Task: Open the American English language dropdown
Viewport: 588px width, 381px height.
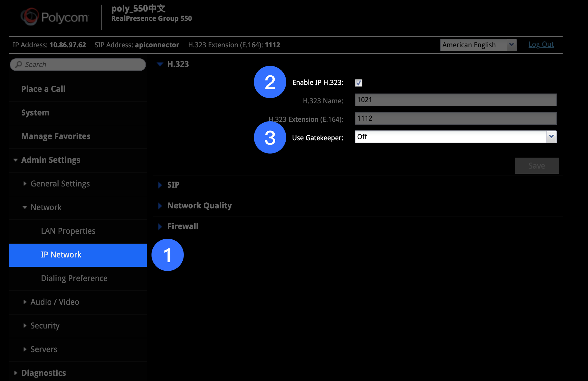Action: (x=473, y=45)
